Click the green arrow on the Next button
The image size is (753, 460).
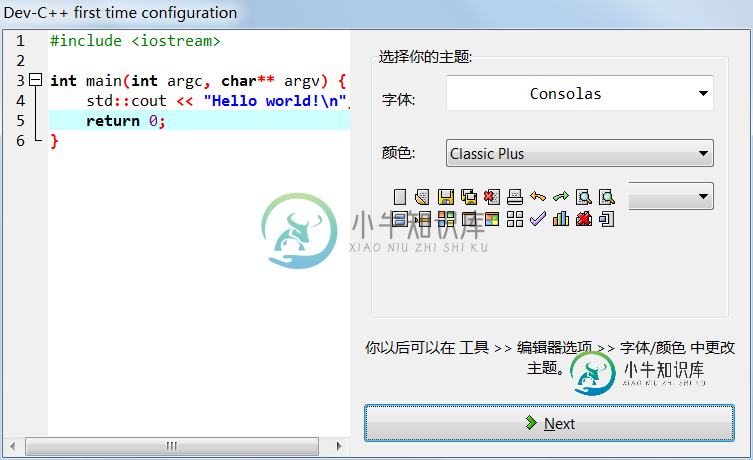click(x=531, y=423)
